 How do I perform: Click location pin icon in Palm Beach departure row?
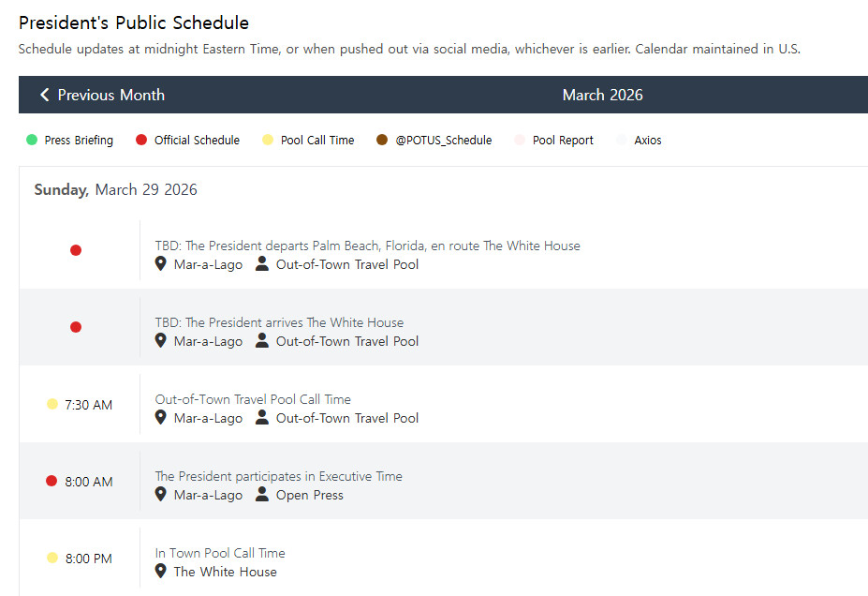pyautogui.click(x=161, y=264)
